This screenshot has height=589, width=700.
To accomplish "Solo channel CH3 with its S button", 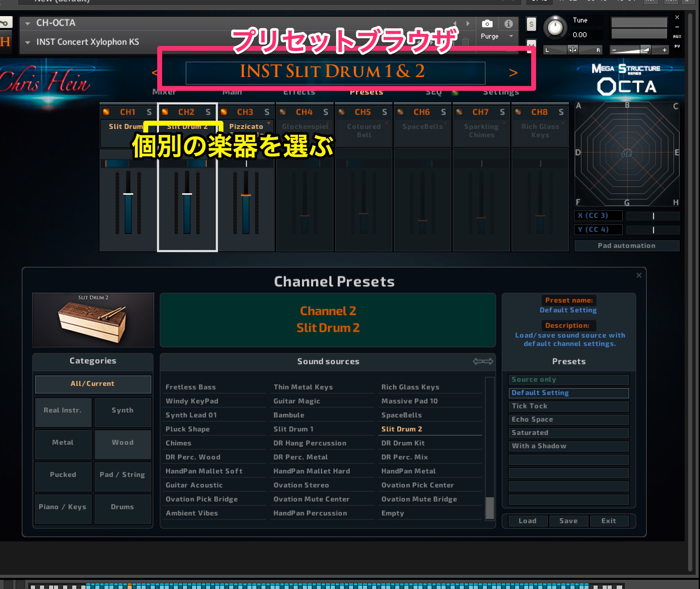I will click(x=267, y=112).
